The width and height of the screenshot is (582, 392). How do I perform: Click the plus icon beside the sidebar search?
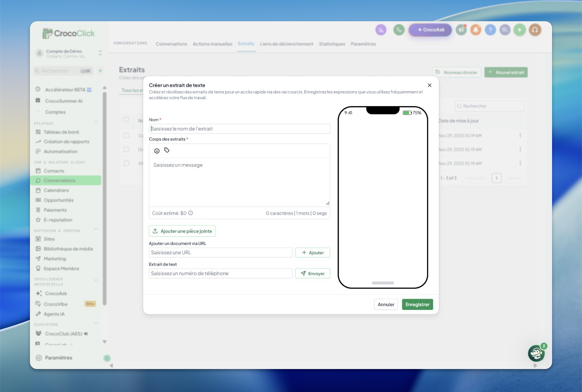point(100,71)
